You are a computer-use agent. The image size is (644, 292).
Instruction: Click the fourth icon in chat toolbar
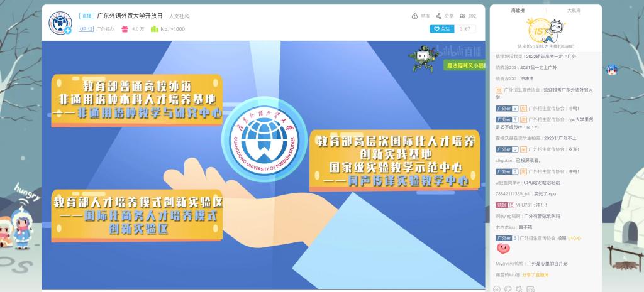tap(529, 289)
